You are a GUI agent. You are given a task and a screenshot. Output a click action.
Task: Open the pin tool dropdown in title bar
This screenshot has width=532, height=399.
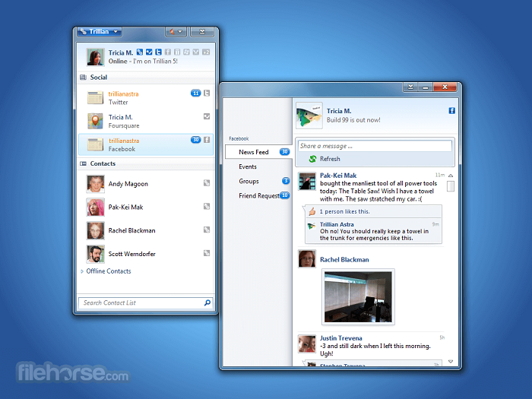point(176,32)
